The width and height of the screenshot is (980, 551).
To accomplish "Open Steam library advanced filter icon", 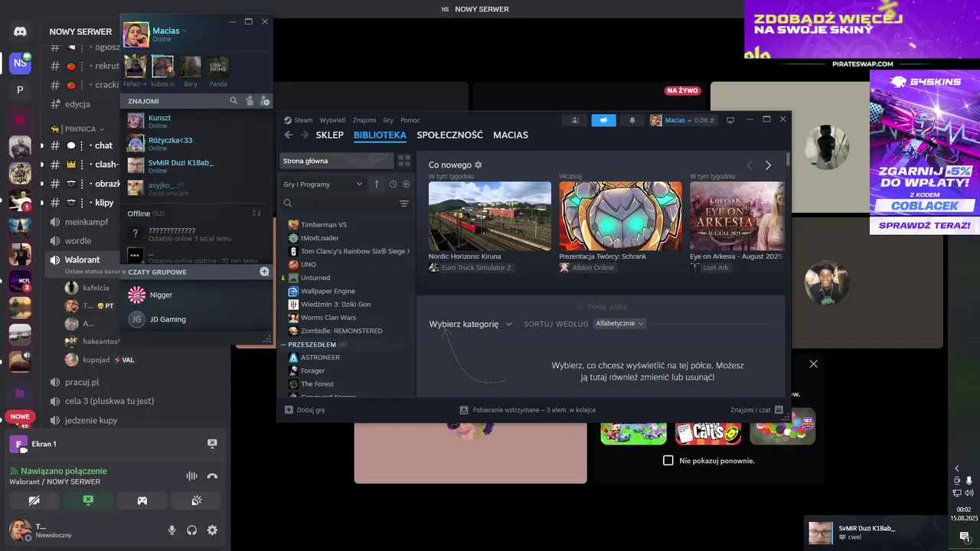I will (404, 204).
